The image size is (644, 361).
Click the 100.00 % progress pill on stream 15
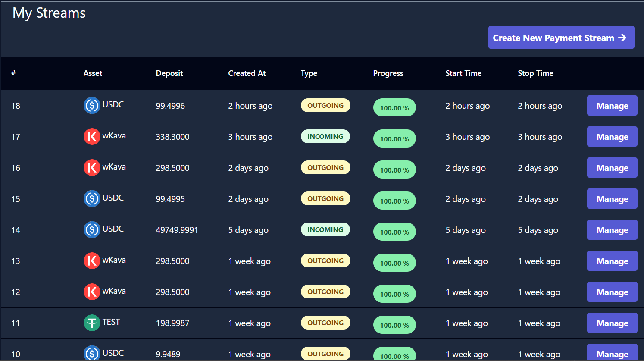coord(394,201)
